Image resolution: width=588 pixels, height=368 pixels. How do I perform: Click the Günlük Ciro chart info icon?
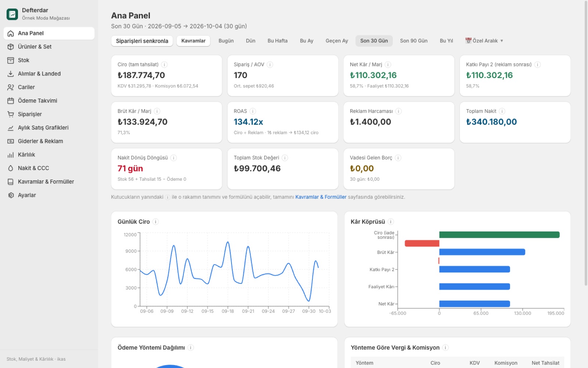pos(156,222)
